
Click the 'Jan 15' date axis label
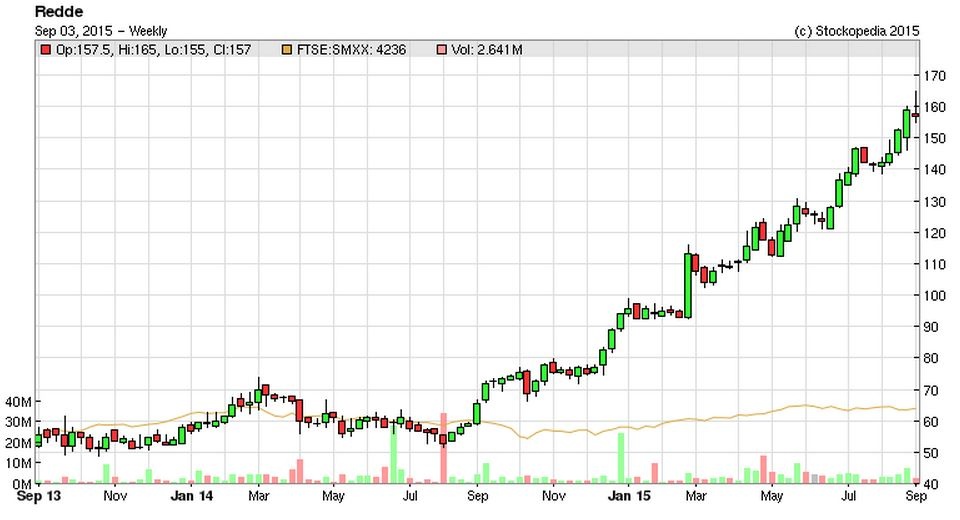(628, 496)
